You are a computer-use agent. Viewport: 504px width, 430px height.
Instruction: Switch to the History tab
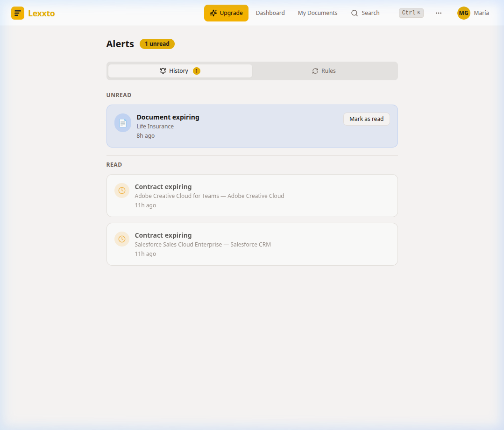point(180,71)
